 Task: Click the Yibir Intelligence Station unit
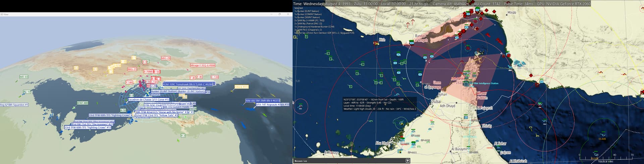[x=466, y=84]
